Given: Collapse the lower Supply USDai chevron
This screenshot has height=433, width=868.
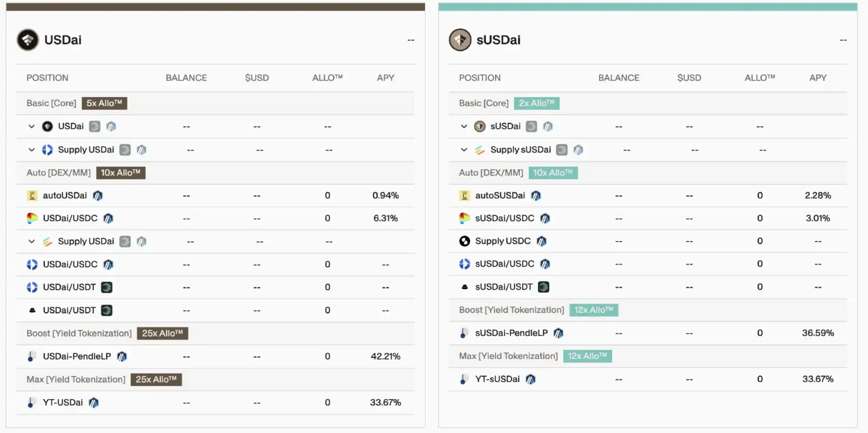Looking at the screenshot, I should 32,240.
